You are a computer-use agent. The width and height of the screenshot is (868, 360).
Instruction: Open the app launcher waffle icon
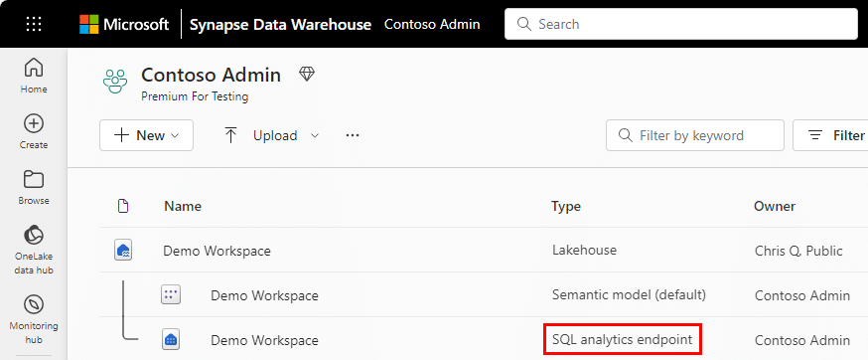tap(34, 25)
